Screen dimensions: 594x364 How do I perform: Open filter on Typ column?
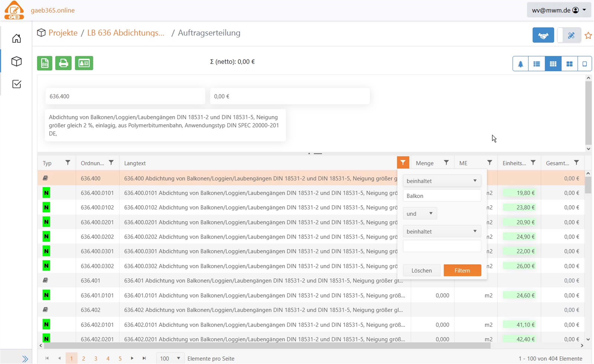pyautogui.click(x=68, y=163)
